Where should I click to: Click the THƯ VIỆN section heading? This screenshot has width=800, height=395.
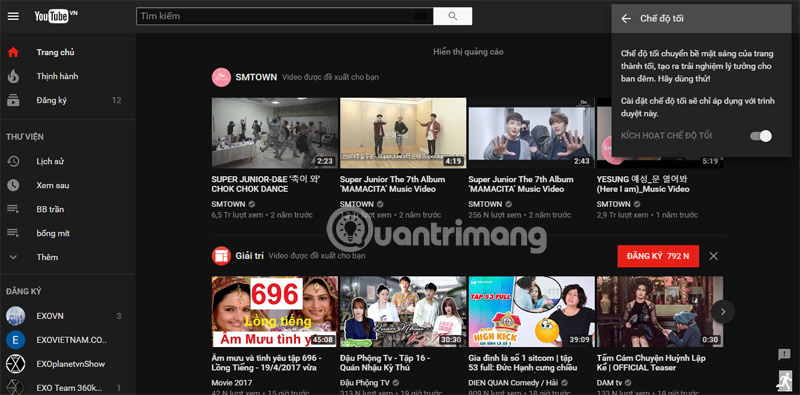point(25,137)
